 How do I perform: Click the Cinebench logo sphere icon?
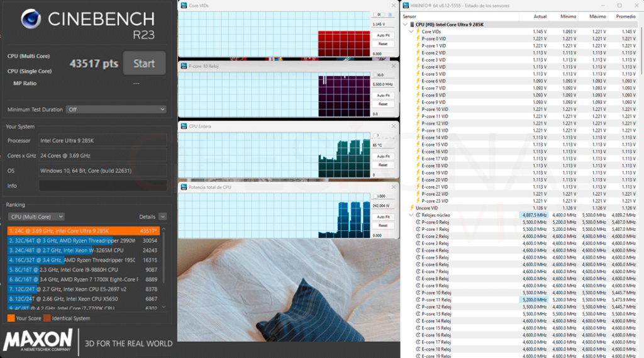[x=31, y=18]
